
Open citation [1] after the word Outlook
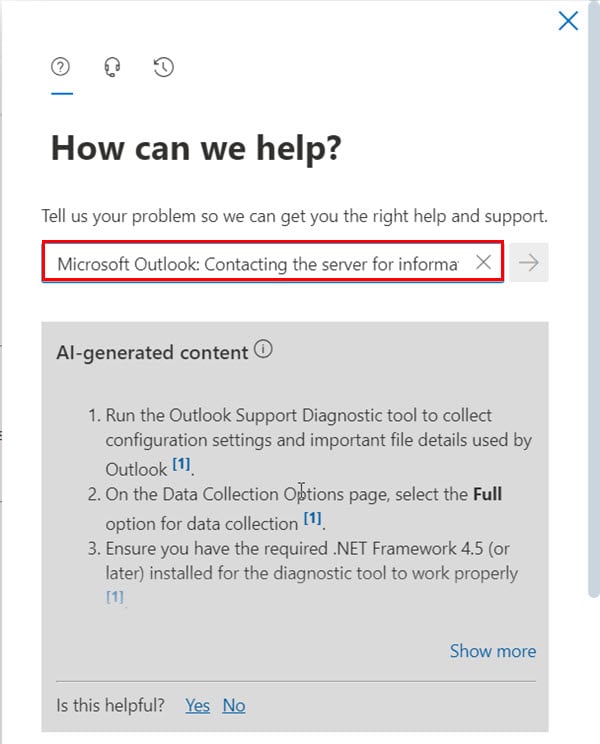click(181, 464)
